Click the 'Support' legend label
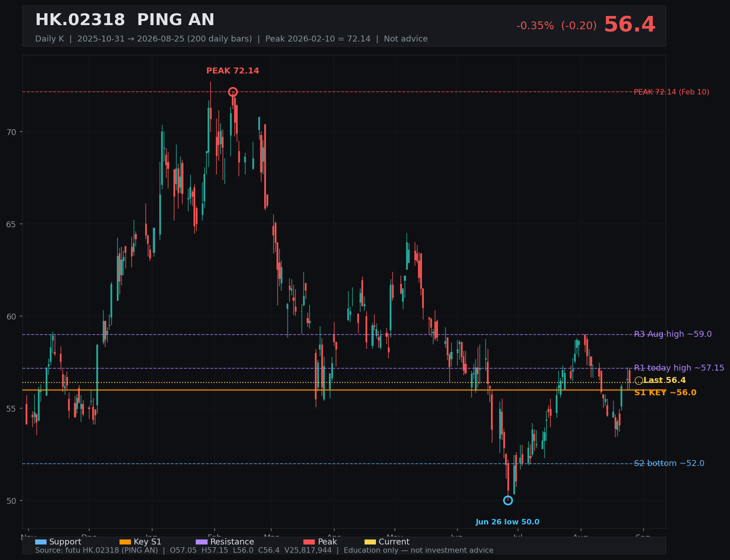This screenshot has height=560, width=730. (65, 542)
